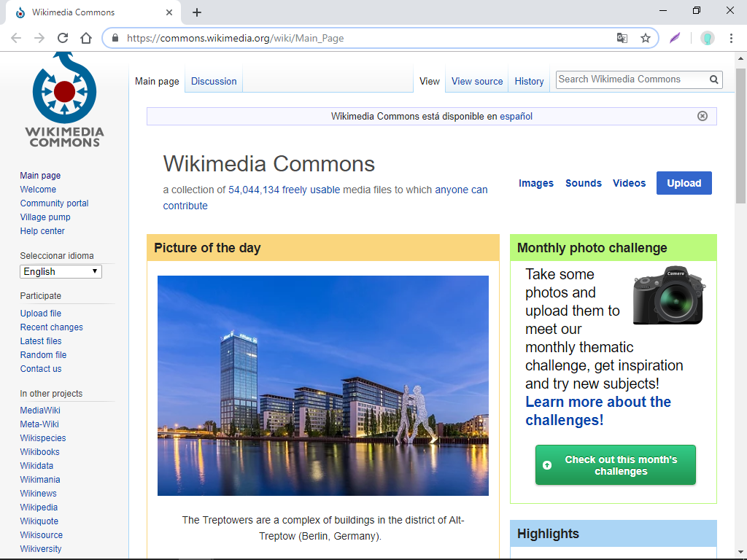Switch to the Main page tab
747x560 pixels.
[157, 82]
